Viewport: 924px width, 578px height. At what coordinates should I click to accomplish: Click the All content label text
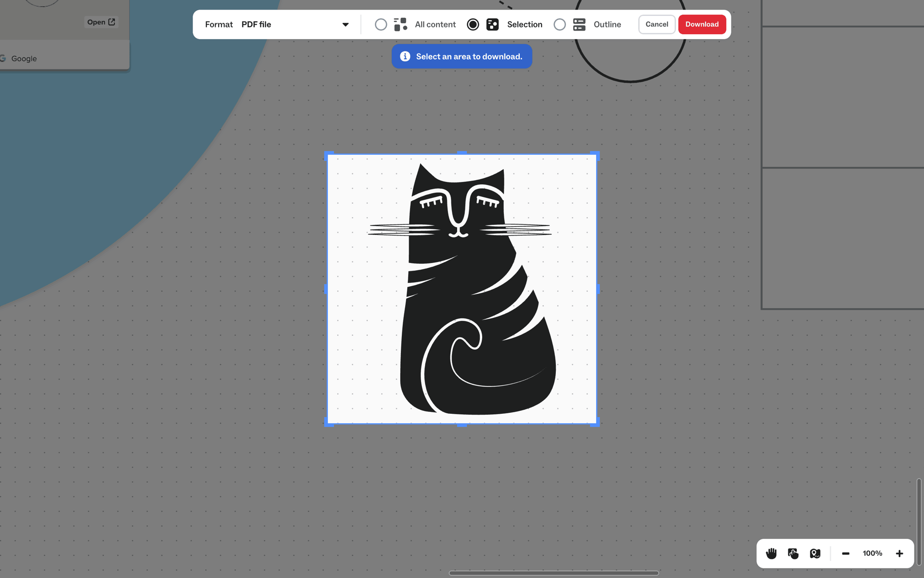[x=435, y=25]
